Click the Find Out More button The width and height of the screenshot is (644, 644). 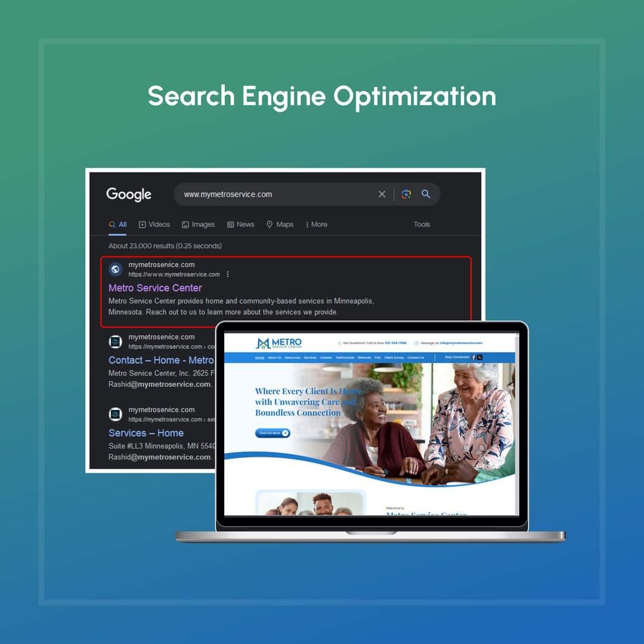click(x=273, y=433)
